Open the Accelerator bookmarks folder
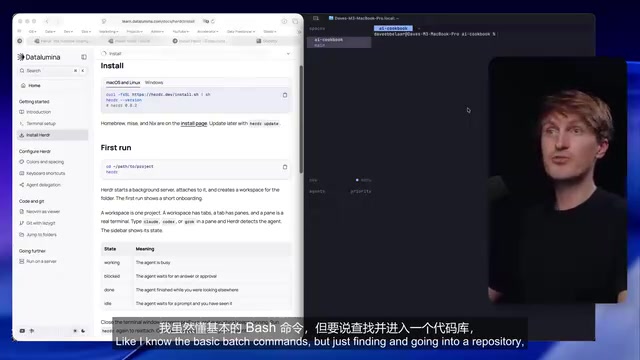The image size is (640, 360). tap(207, 31)
